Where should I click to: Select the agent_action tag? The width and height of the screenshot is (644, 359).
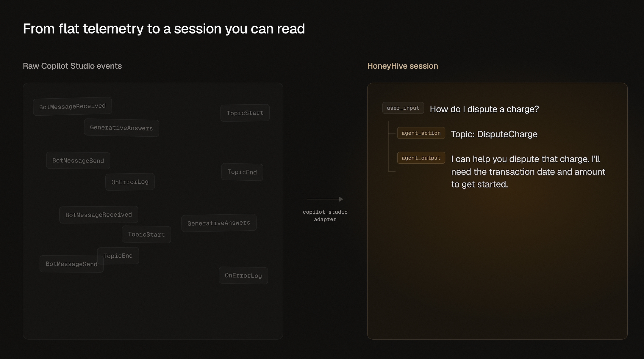click(421, 133)
